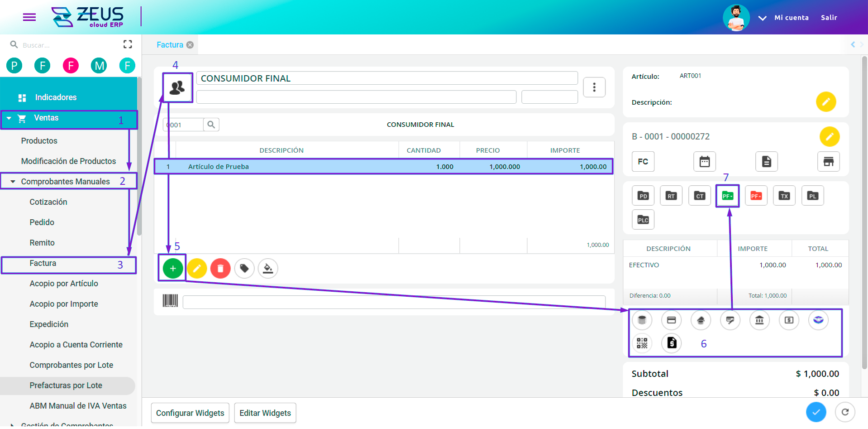
Task: Click the red delete item button
Action: (x=220, y=268)
